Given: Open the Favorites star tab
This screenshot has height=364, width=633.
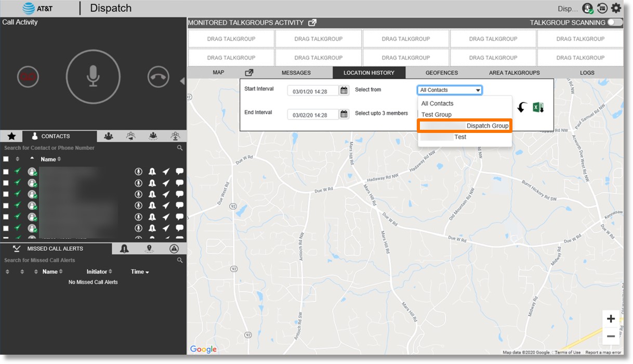Looking at the screenshot, I should 11,136.
